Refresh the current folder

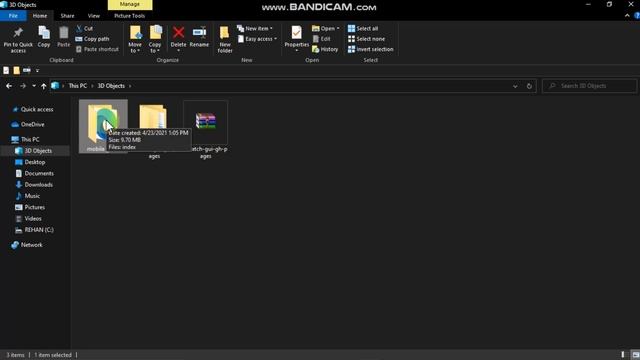tap(529, 86)
